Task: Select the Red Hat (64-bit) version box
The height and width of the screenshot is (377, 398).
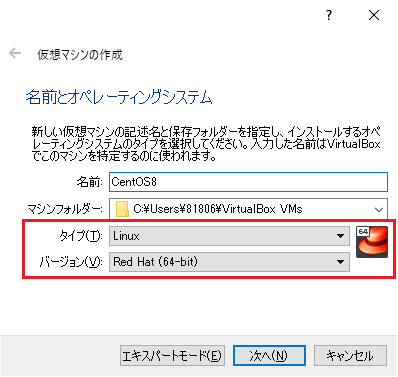Action: [229, 262]
